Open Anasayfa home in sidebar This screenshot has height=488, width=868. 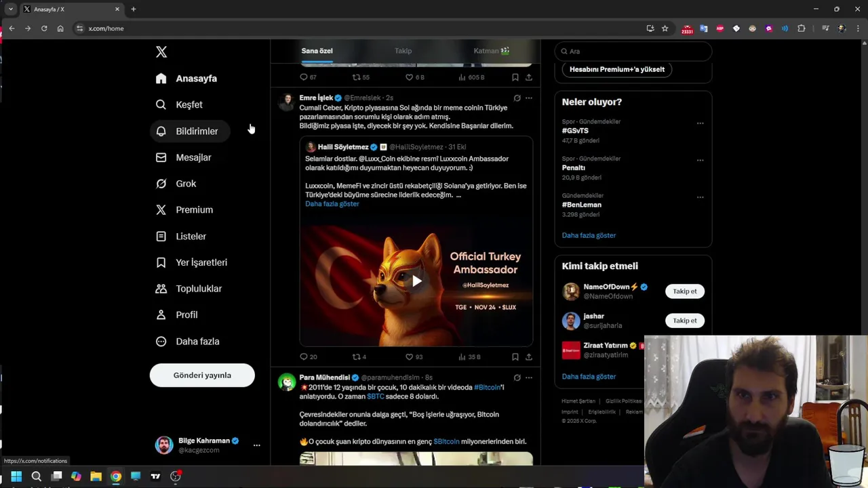[x=186, y=79]
